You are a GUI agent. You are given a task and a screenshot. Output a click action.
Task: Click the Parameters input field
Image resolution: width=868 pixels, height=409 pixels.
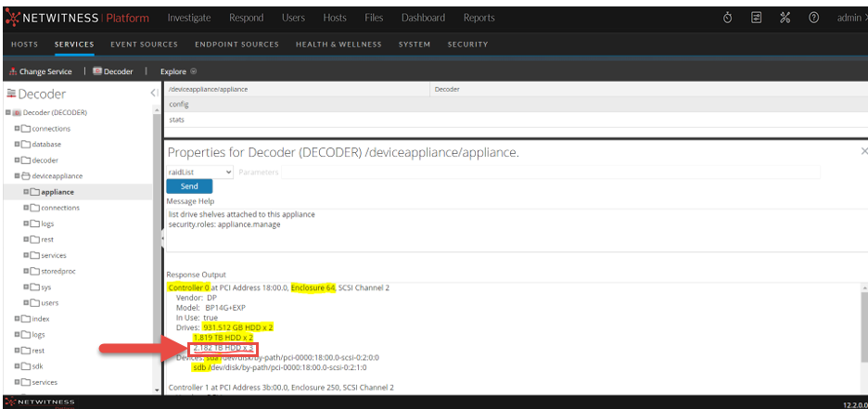pos(551,173)
